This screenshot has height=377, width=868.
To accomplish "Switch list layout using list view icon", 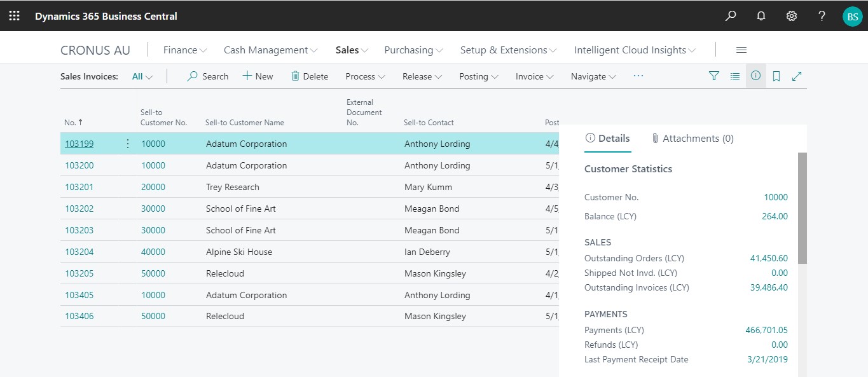I will tap(735, 76).
